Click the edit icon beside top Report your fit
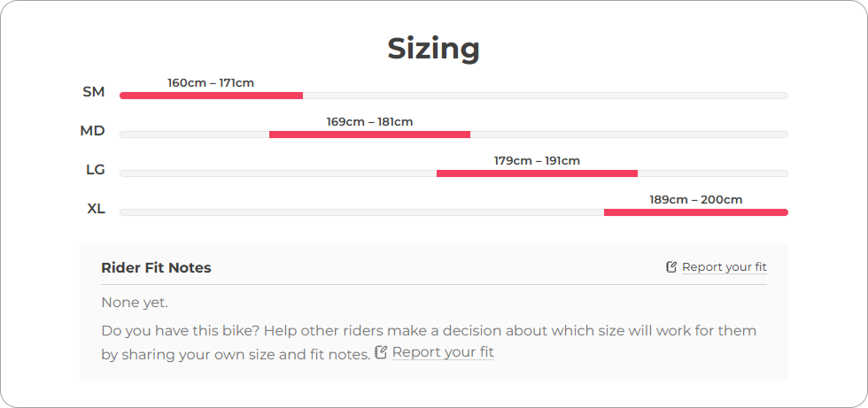The width and height of the screenshot is (868, 408). (671, 267)
